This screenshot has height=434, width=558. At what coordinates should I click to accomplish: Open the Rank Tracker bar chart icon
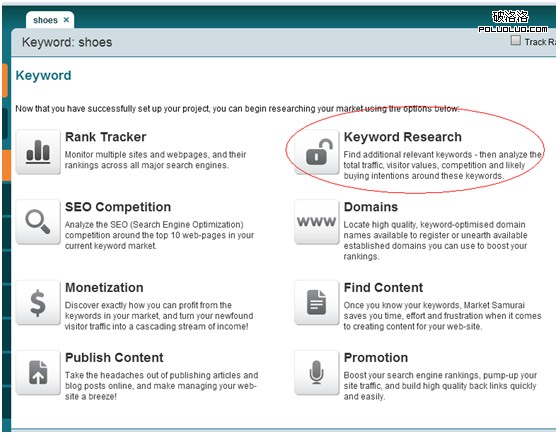click(38, 152)
